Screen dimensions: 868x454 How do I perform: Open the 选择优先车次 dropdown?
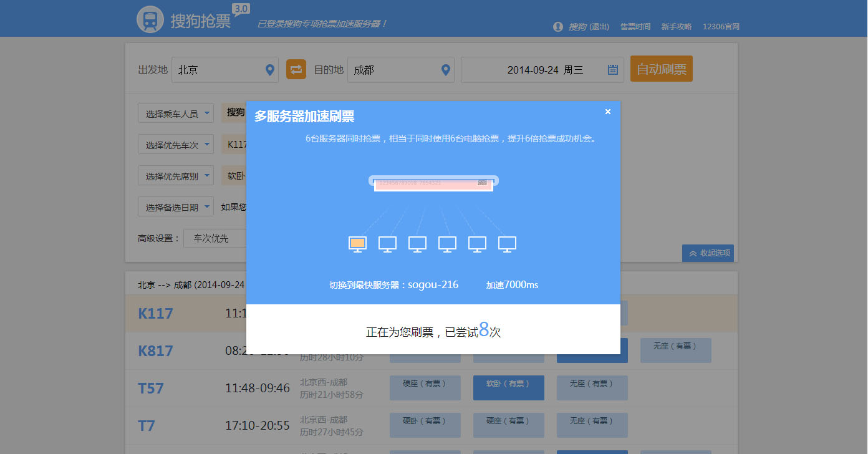click(176, 145)
